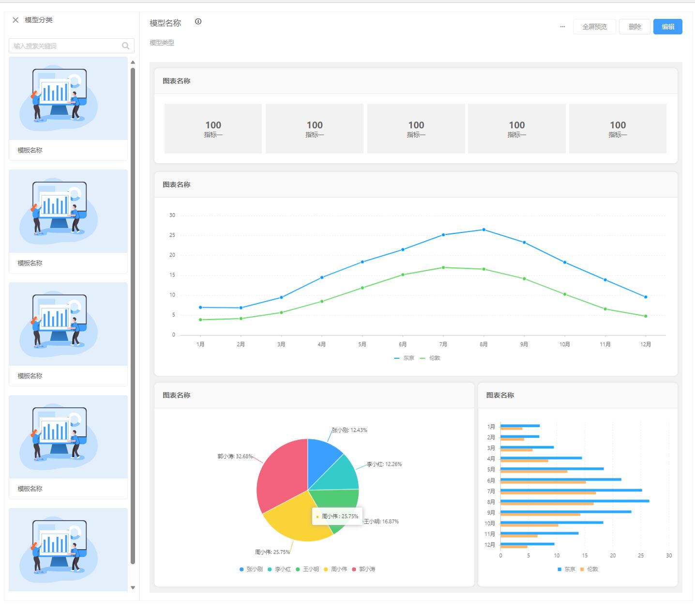Click the 郭小涛: 32.68% pie label

235,456
